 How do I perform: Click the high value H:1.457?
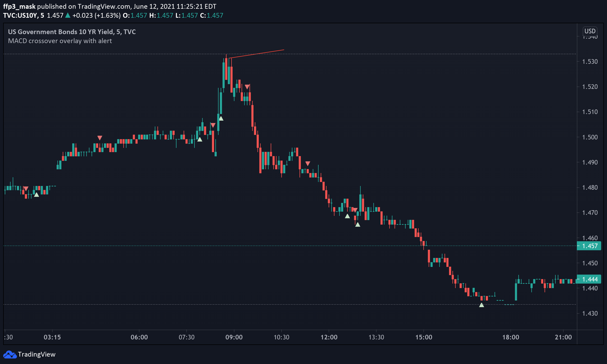pos(161,15)
